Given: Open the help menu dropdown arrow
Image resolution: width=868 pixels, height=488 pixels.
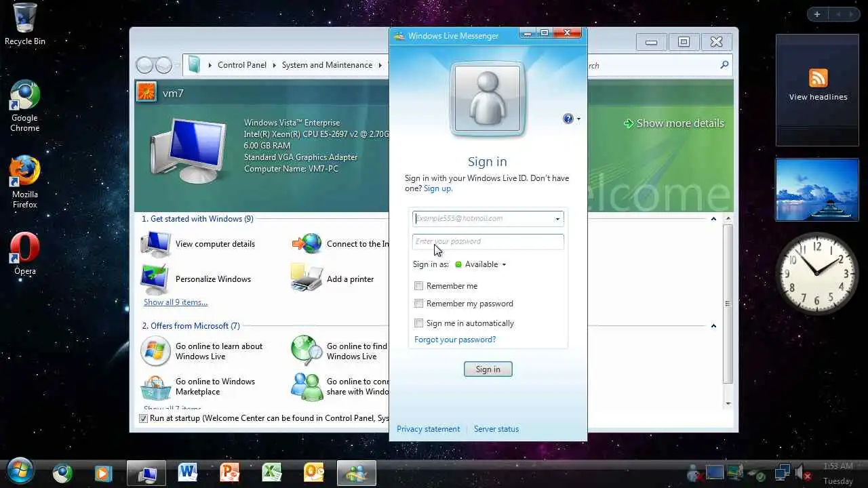Looking at the screenshot, I should (578, 119).
